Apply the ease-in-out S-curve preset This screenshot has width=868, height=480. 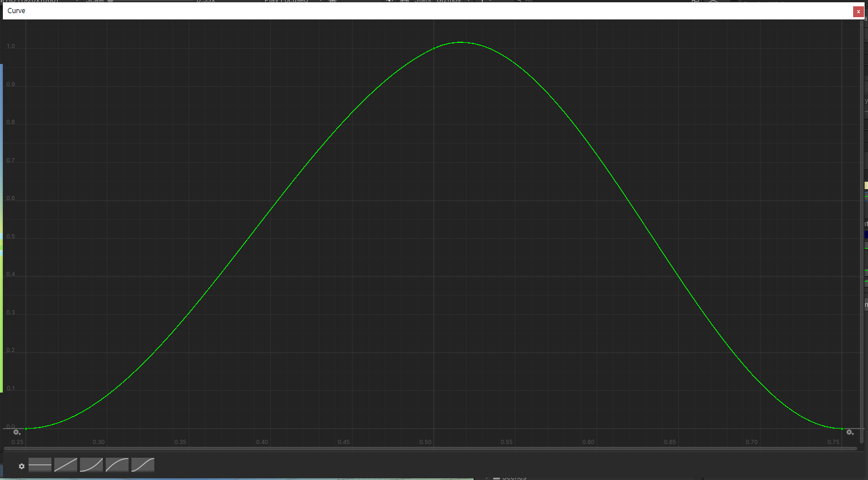(143, 465)
